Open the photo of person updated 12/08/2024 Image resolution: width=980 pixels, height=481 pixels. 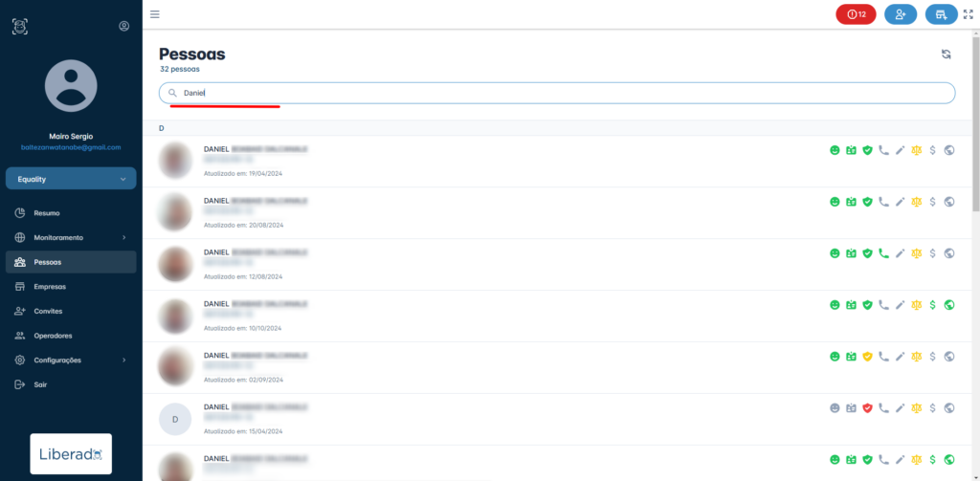(175, 264)
